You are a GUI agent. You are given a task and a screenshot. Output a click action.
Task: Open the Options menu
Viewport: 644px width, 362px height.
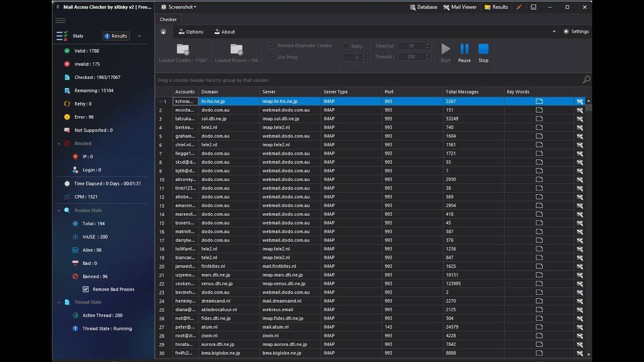(190, 32)
